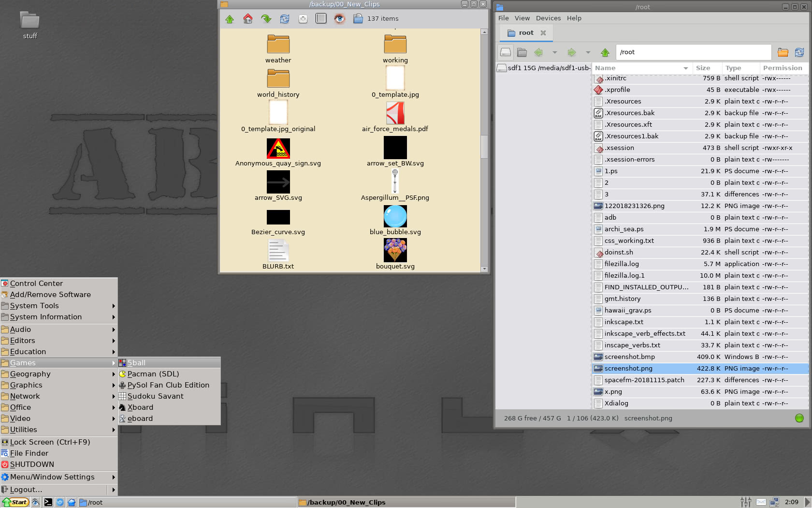
Task: Navigate up with the green up arrow
Action: coord(230,19)
